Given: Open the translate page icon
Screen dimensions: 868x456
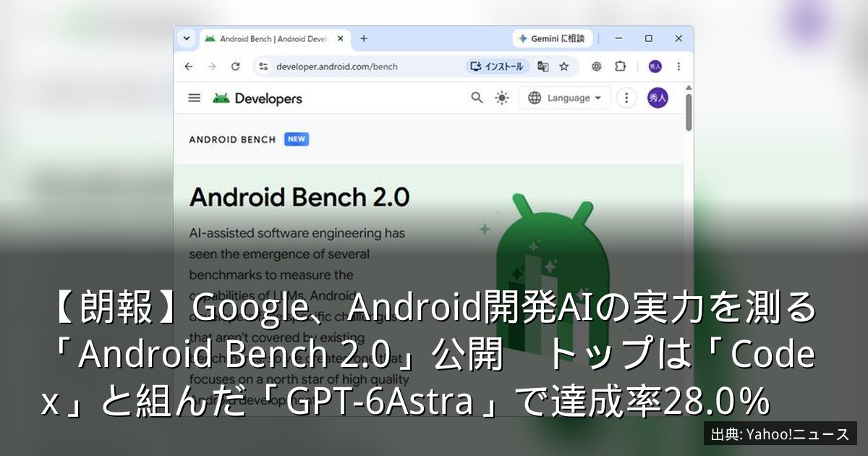Looking at the screenshot, I should [543, 67].
